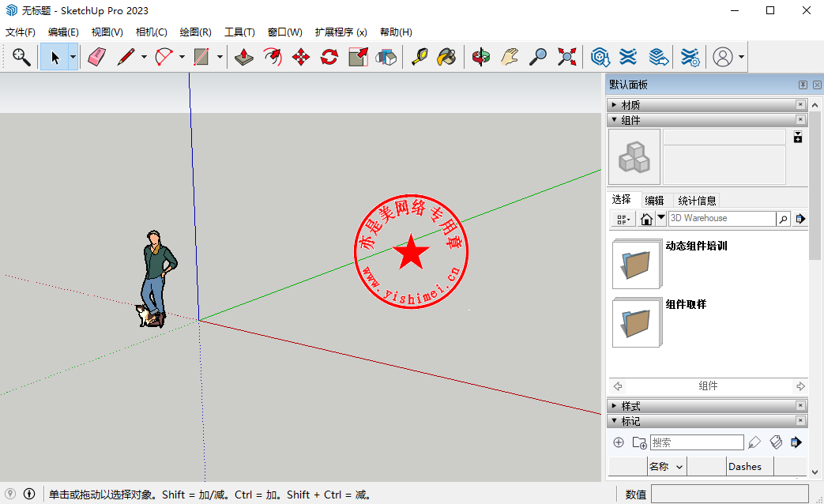Image resolution: width=824 pixels, height=504 pixels.
Task: Collapse the 组件 panel
Action: (630, 120)
